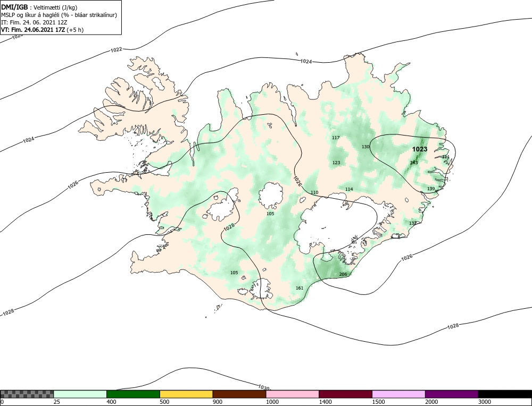The width and height of the screenshot is (532, 406).
Task: Click the dark green 400–500 legend swatch
Action: 133,394
